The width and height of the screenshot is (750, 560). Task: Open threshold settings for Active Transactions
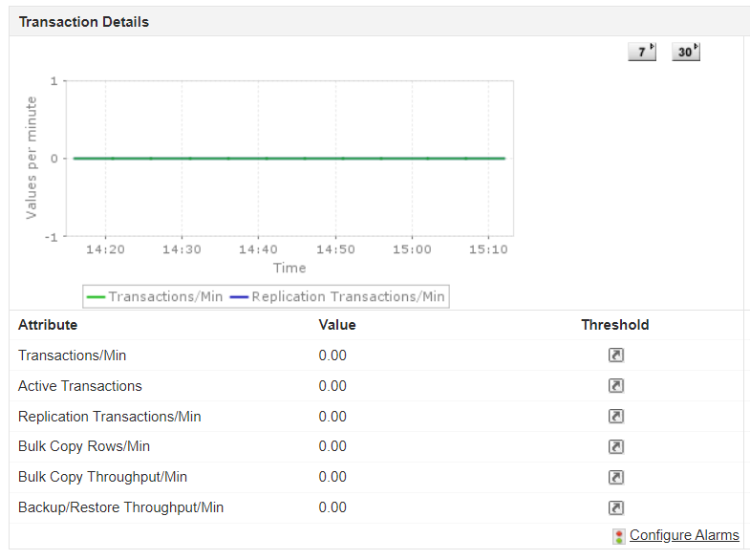pos(616,385)
